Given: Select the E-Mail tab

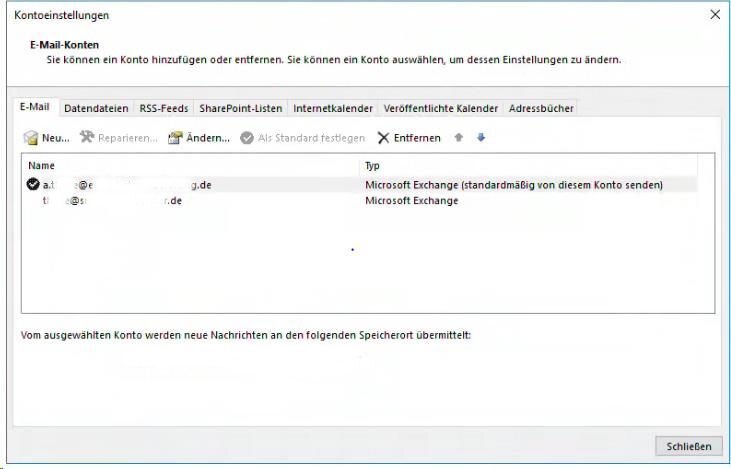Looking at the screenshot, I should click(37, 107).
